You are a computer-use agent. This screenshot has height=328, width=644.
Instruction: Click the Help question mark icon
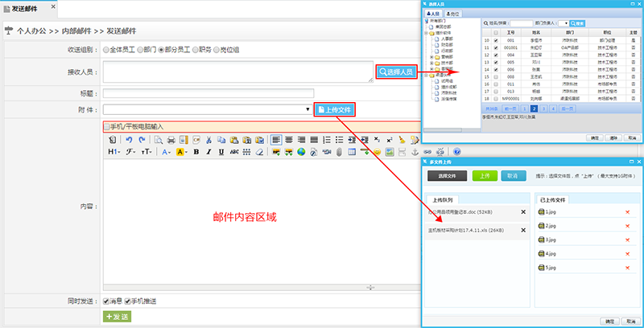(x=456, y=151)
